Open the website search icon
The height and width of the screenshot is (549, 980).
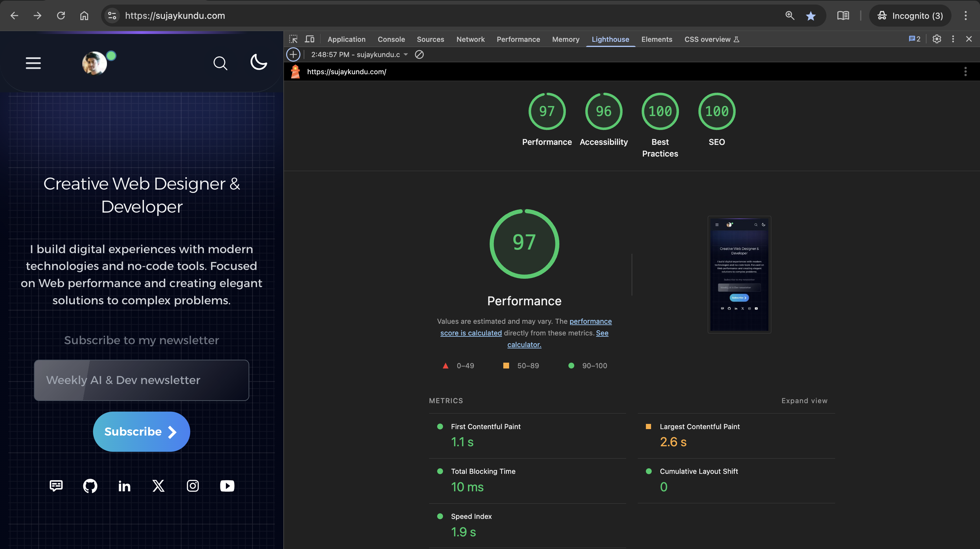coord(220,63)
